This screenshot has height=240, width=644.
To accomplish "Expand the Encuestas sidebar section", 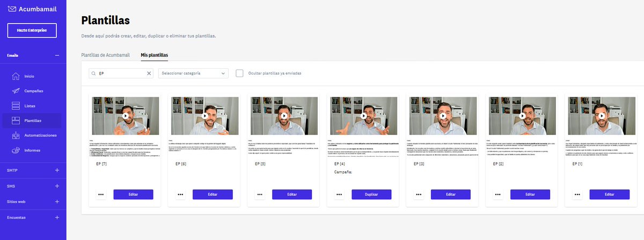I will pos(57,217).
